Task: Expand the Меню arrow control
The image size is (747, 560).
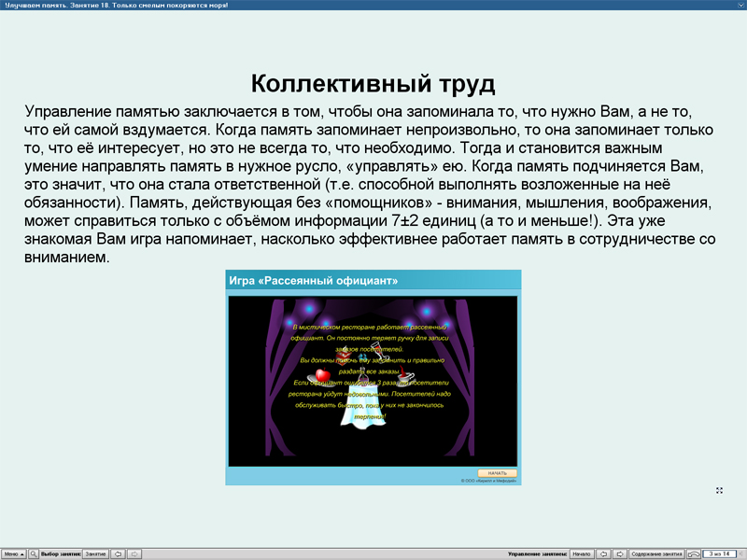Action: click(x=21, y=553)
